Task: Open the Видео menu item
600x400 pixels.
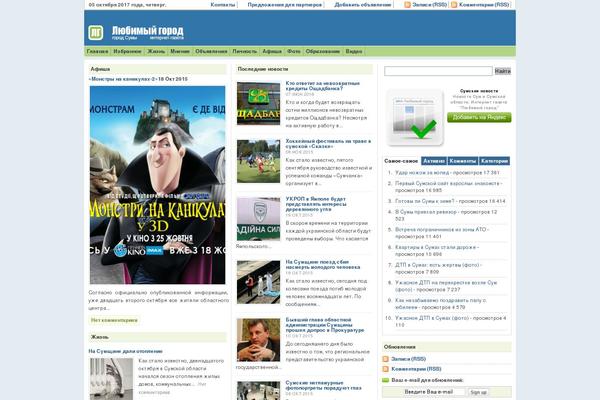Action: (354, 51)
